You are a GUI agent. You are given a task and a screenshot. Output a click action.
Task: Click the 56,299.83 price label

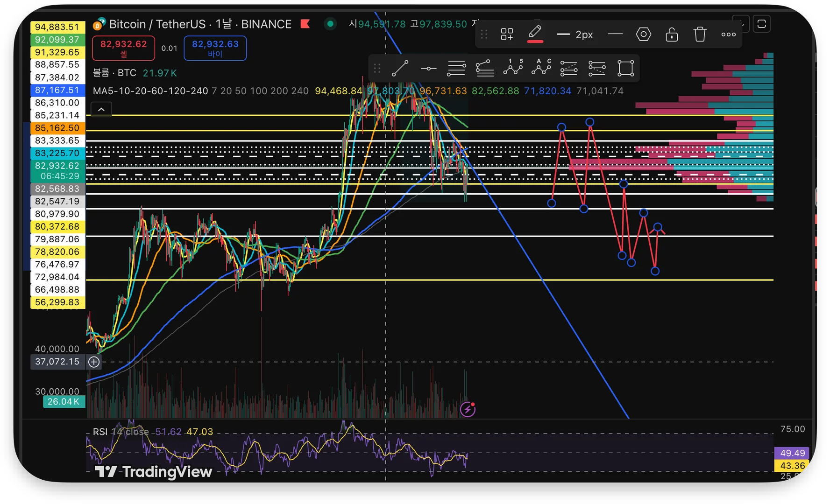(x=57, y=302)
